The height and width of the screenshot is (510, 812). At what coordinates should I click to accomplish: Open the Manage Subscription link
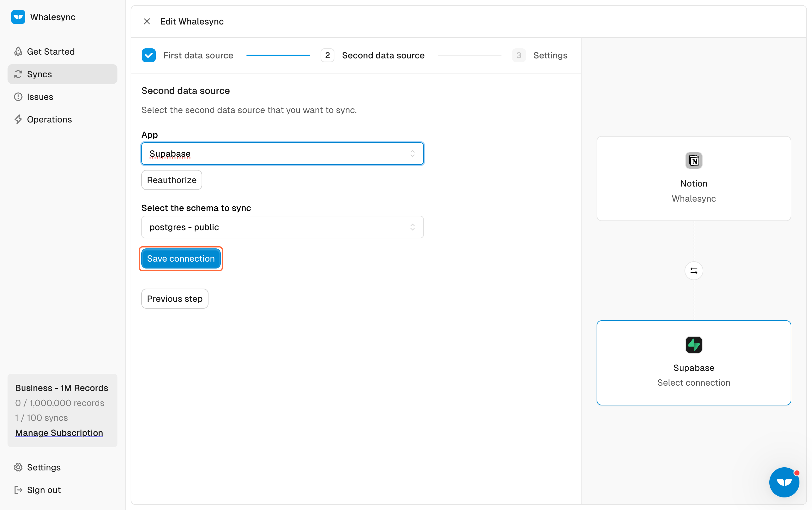59,433
